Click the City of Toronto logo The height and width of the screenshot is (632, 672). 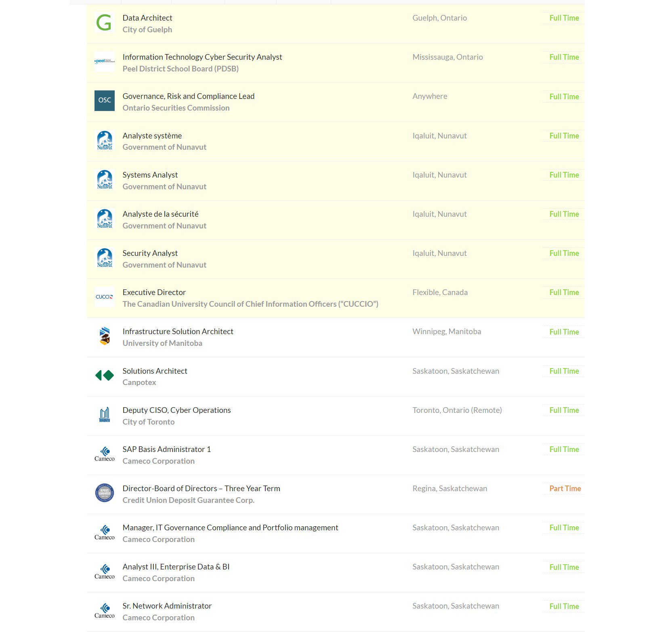pyautogui.click(x=104, y=414)
